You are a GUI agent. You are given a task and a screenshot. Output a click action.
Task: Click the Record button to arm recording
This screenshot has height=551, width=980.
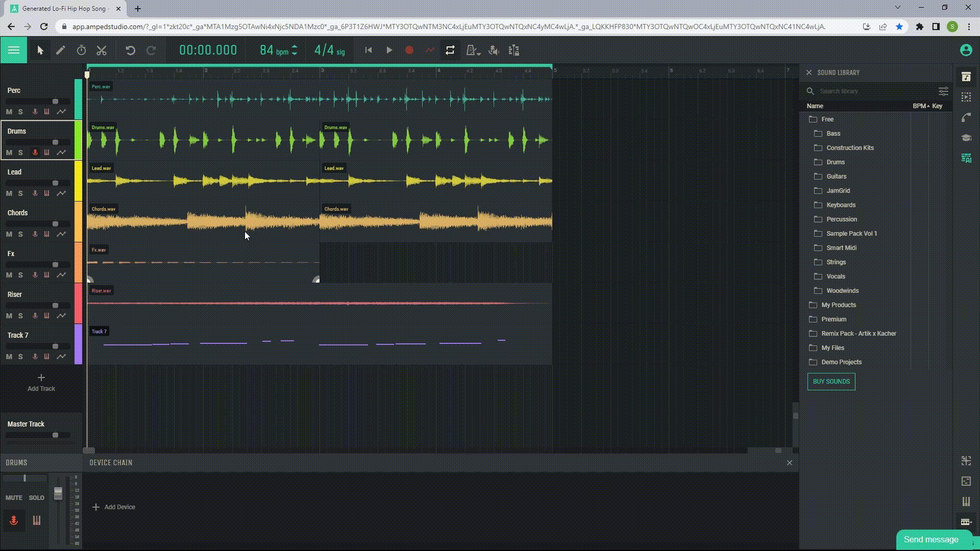[410, 51]
